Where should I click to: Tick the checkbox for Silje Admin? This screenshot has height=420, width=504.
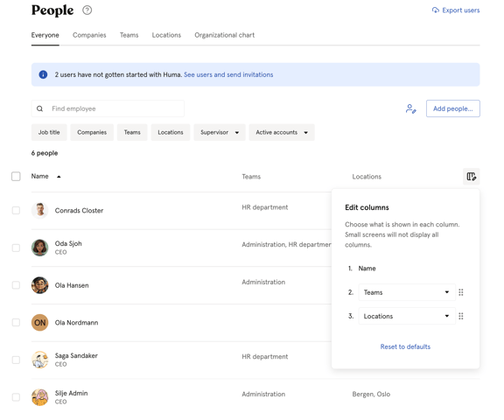(16, 397)
